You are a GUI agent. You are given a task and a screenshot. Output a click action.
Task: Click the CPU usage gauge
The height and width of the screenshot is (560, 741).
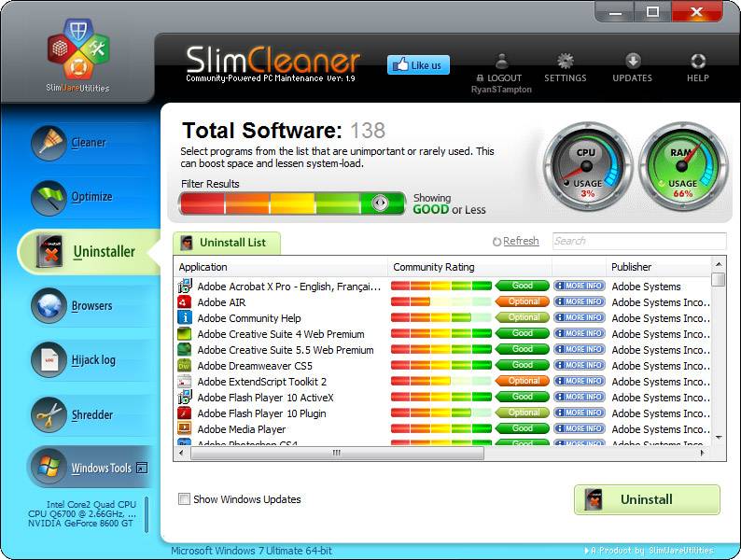[x=586, y=166]
